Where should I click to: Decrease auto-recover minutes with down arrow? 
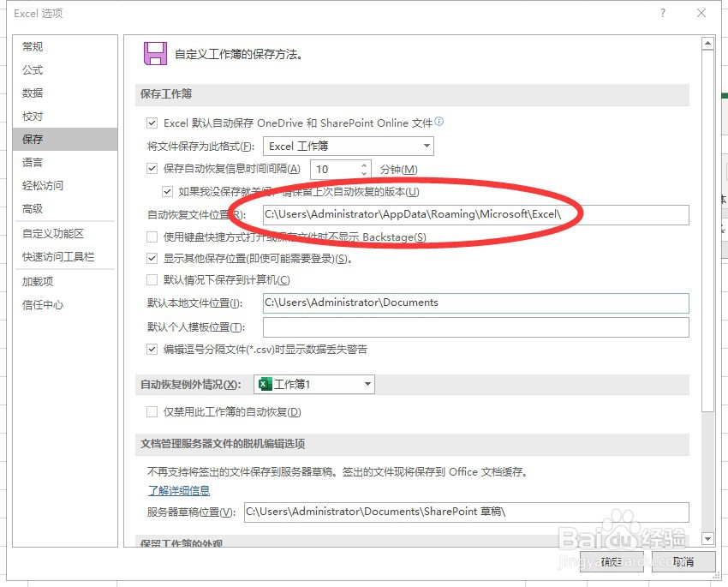(x=364, y=174)
